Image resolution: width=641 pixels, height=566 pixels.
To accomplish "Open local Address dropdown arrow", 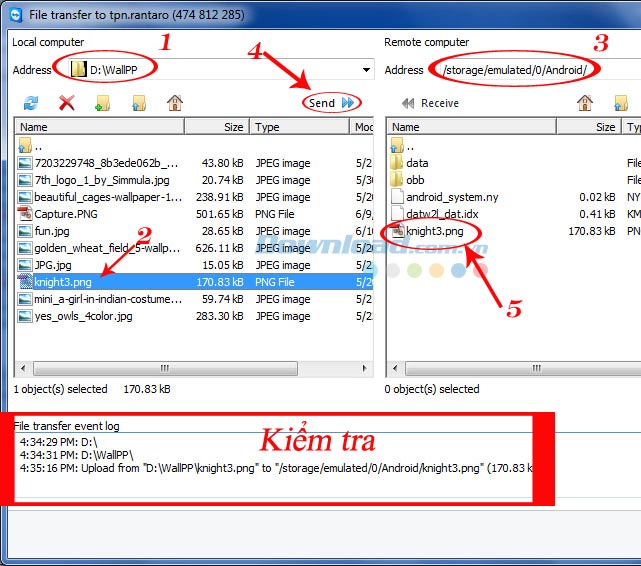I will click(x=366, y=70).
